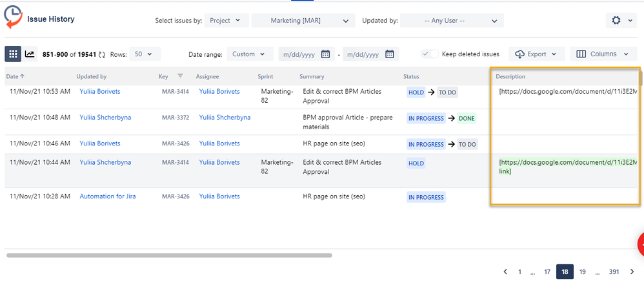Viewport: 644px width, 285px height.
Task: Click TO DO badge on 10:46 AM row
Action: pos(467,144)
